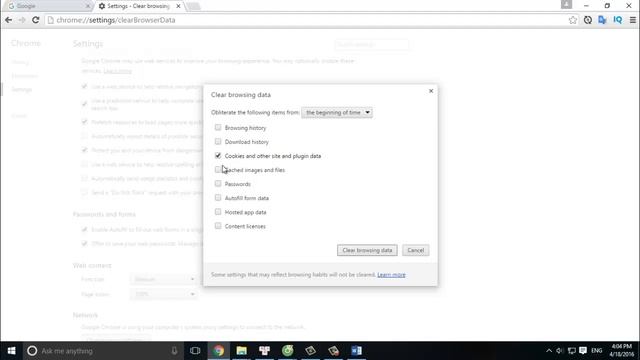Click the taskbar clock and date
Screen dimensions: 640x360
[622, 351]
